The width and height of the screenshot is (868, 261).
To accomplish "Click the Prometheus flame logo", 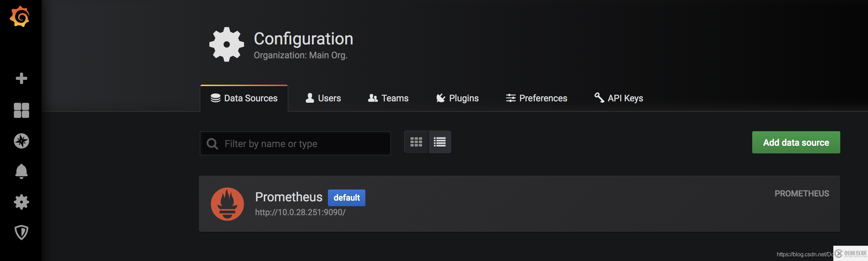I will pyautogui.click(x=227, y=204).
